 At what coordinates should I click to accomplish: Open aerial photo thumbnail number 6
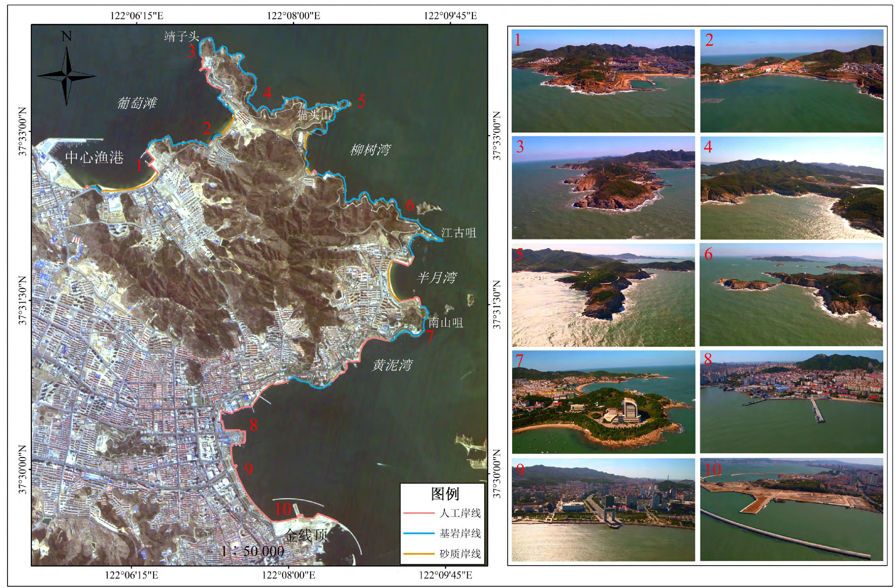click(x=791, y=295)
